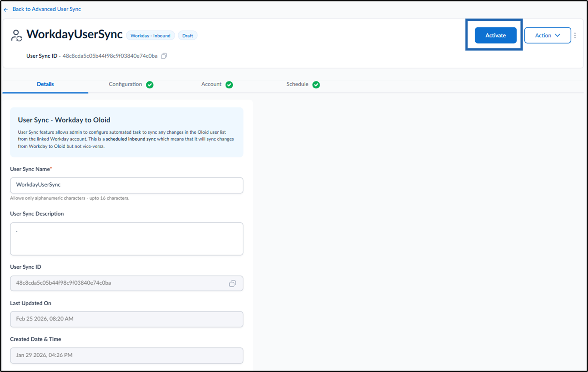Screen dimensions: 588x372
Task: Activate the WorkdayUserSync
Action: 496,35
